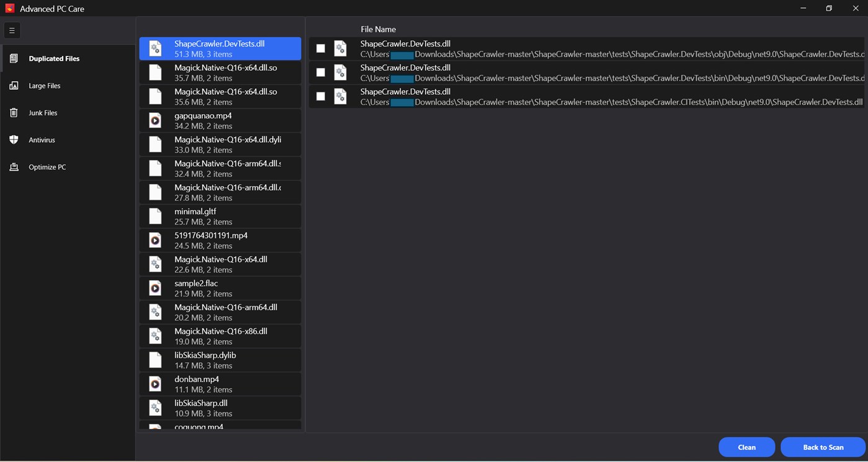Click the Antivirus shield icon
This screenshot has height=462, width=868.
coord(13,140)
